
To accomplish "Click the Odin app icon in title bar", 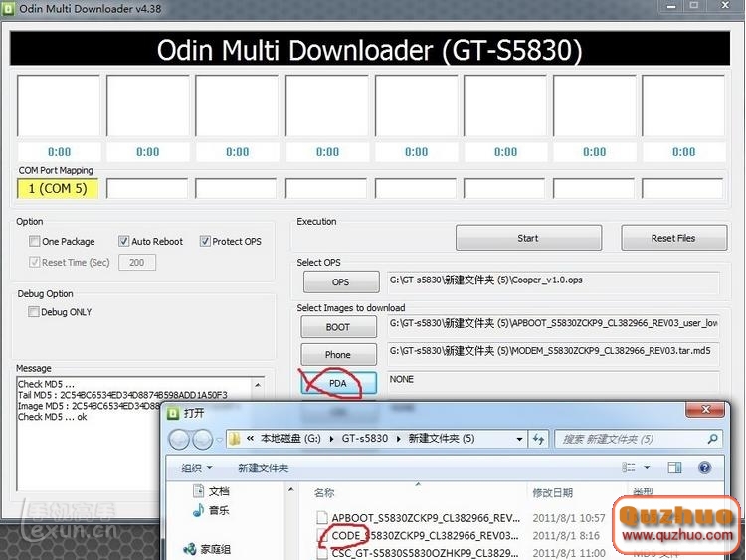I will pos(8,8).
